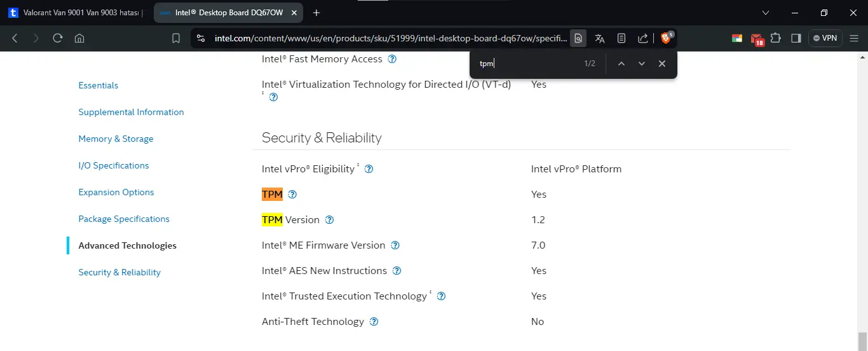This screenshot has height=351, width=868.
Task: Open reader mode icon
Action: pos(621,38)
